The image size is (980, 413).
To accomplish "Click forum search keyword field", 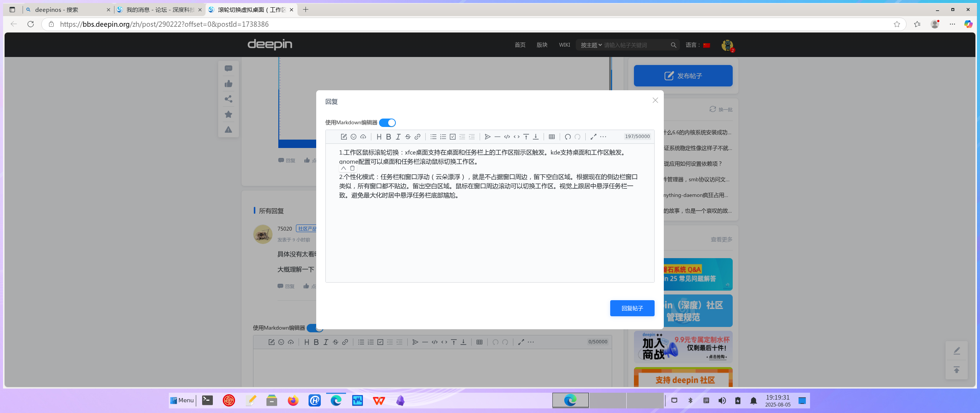I will pyautogui.click(x=635, y=45).
